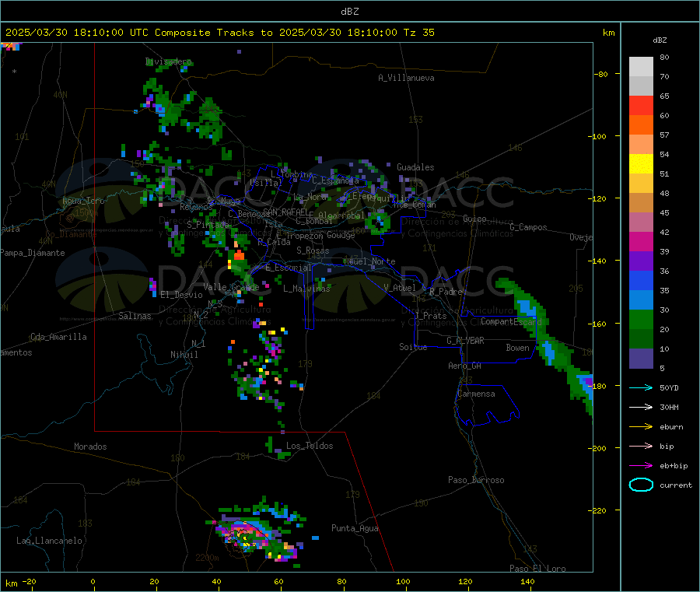Screen dimensions: 700x592
Task: Click the A_Villanueva label
Action: (406, 78)
